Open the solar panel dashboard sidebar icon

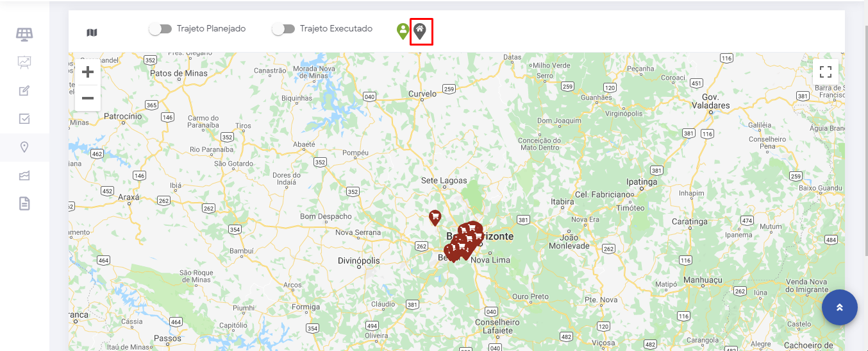(24, 34)
